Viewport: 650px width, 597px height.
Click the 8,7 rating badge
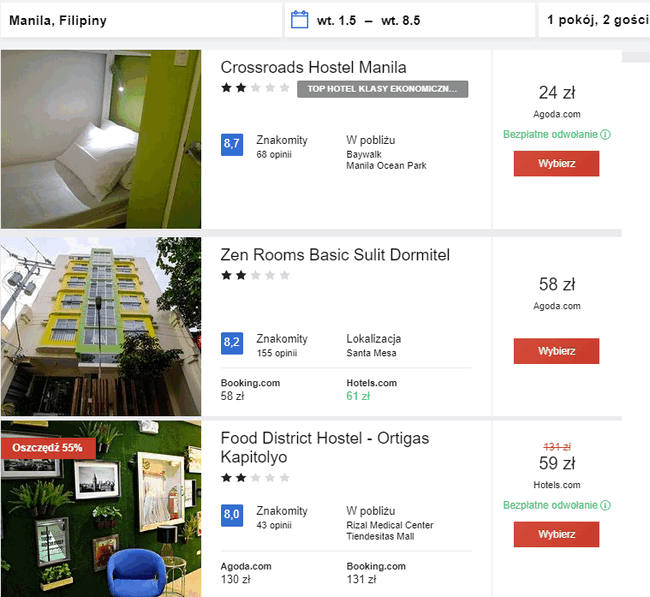(x=232, y=145)
